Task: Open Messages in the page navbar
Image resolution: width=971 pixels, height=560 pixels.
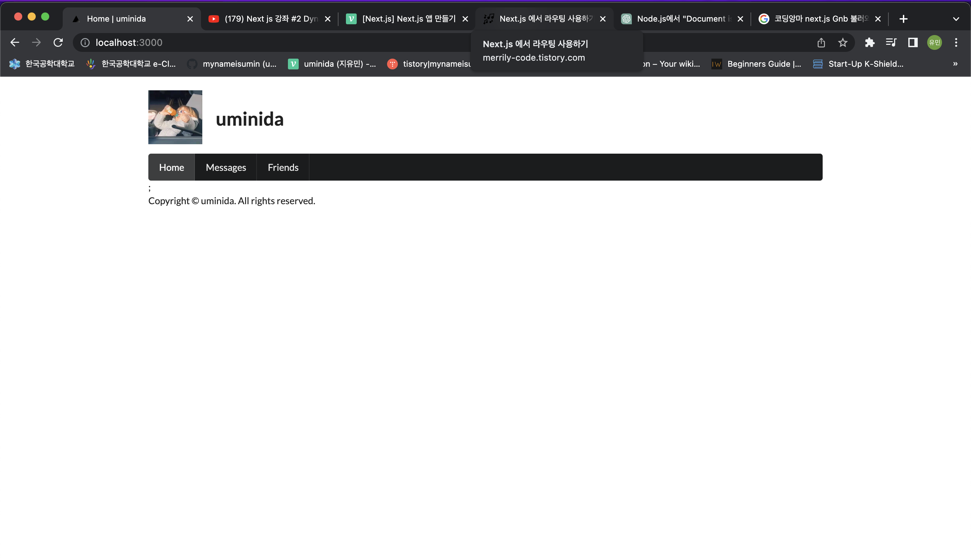Action: (x=226, y=167)
